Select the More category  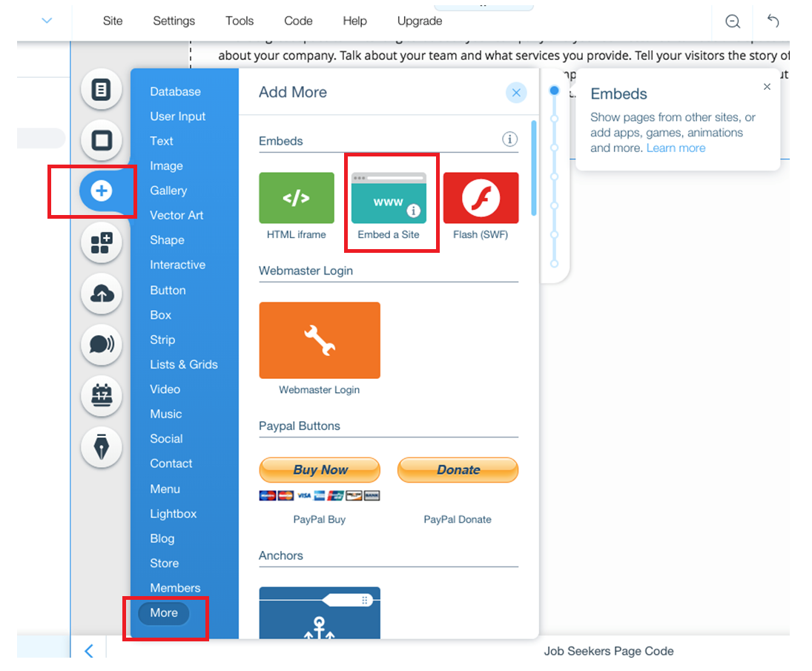click(164, 613)
